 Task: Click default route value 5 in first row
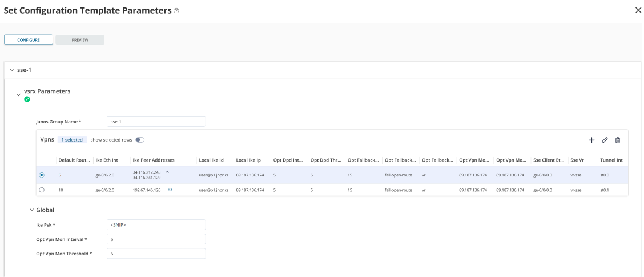point(59,175)
